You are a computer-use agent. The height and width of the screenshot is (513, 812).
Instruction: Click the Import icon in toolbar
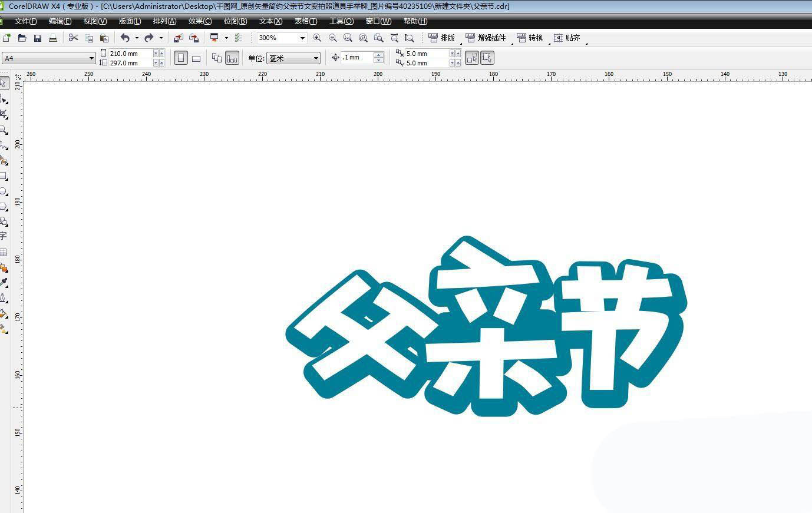pos(178,38)
